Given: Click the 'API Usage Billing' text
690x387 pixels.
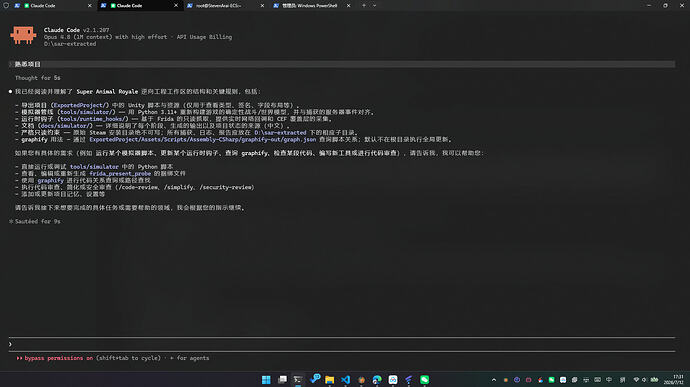Looking at the screenshot, I should 204,37.
